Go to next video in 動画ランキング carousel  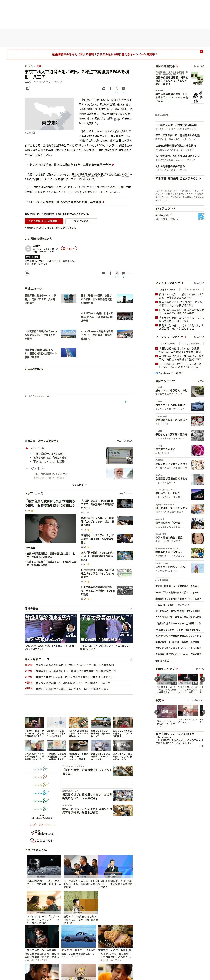click(x=203, y=679)
